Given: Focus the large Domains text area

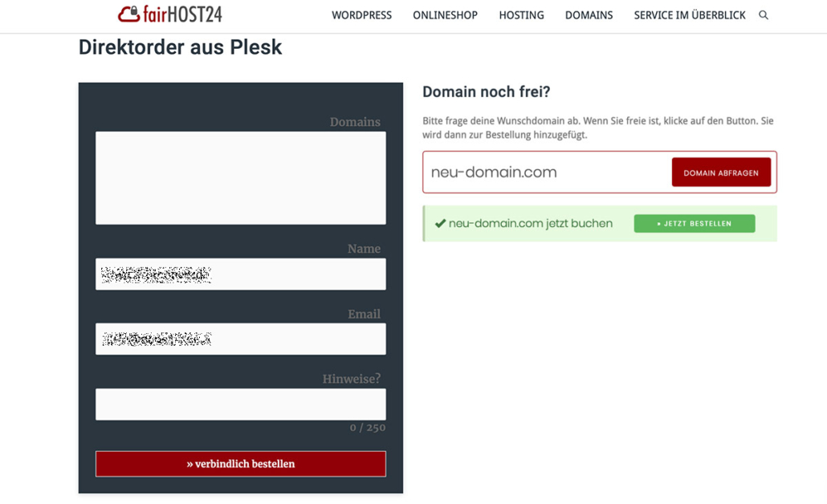Looking at the screenshot, I should click(x=240, y=177).
